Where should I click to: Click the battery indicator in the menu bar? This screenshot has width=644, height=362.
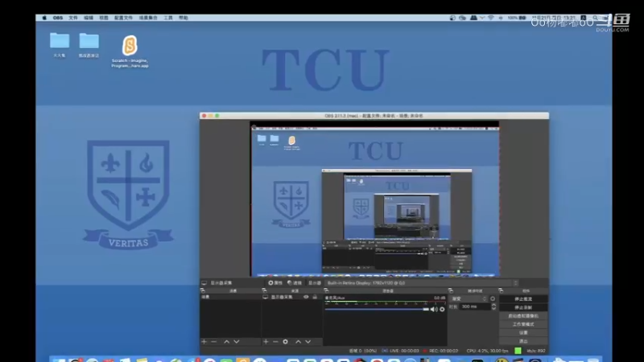[x=522, y=18]
